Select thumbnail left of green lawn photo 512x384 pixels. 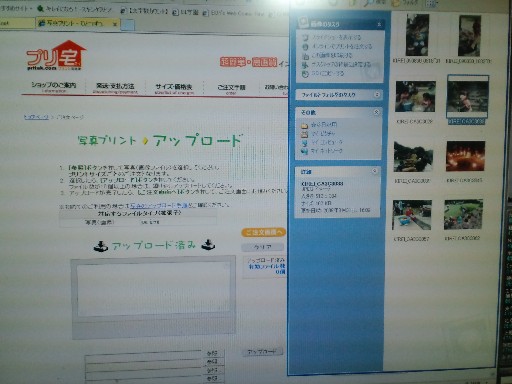412,215
